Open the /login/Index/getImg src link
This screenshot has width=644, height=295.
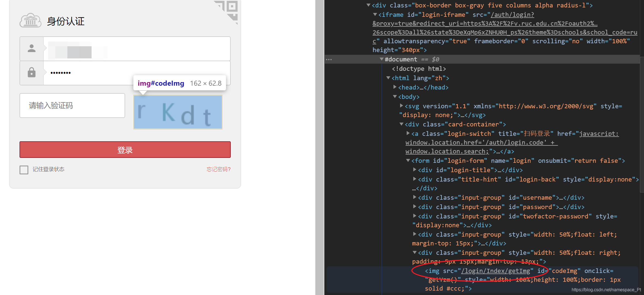[496, 271]
